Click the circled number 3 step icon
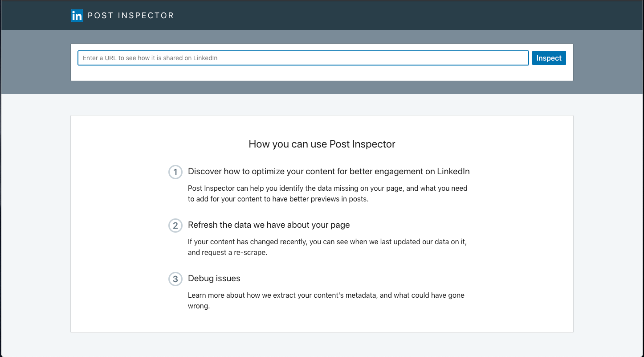 tap(175, 279)
